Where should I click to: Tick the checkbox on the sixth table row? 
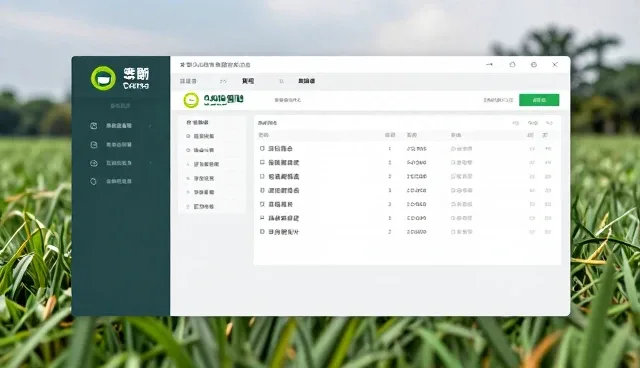tap(262, 218)
